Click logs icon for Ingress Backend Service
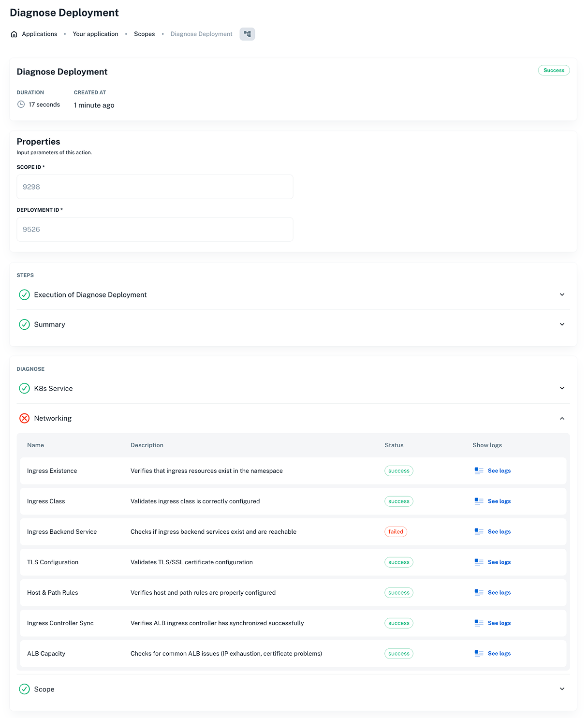 (x=479, y=532)
